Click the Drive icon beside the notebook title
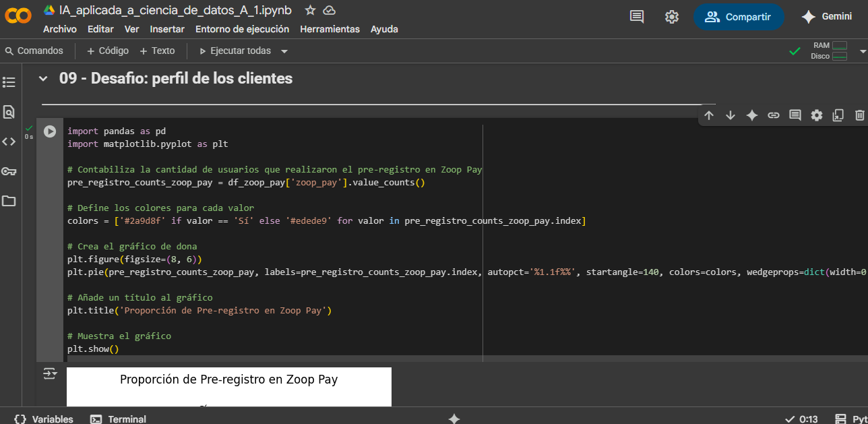 tap(49, 10)
